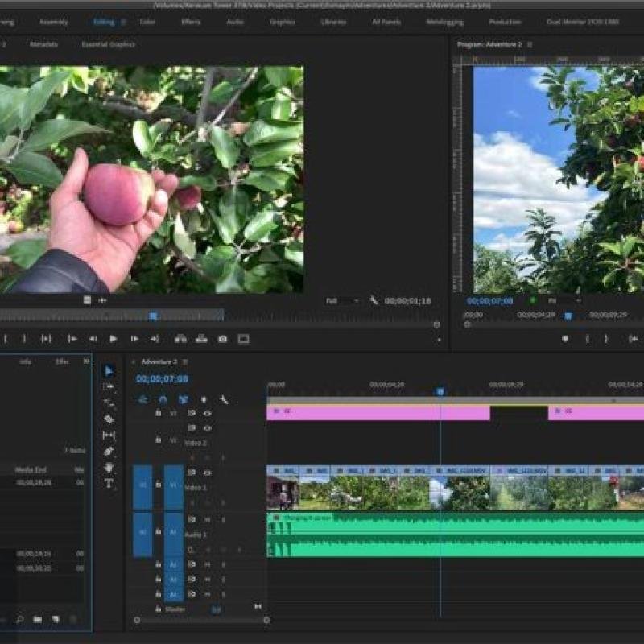Click Mark In in the Source monitor
Viewport: 644px width, 644px height.
(6, 339)
